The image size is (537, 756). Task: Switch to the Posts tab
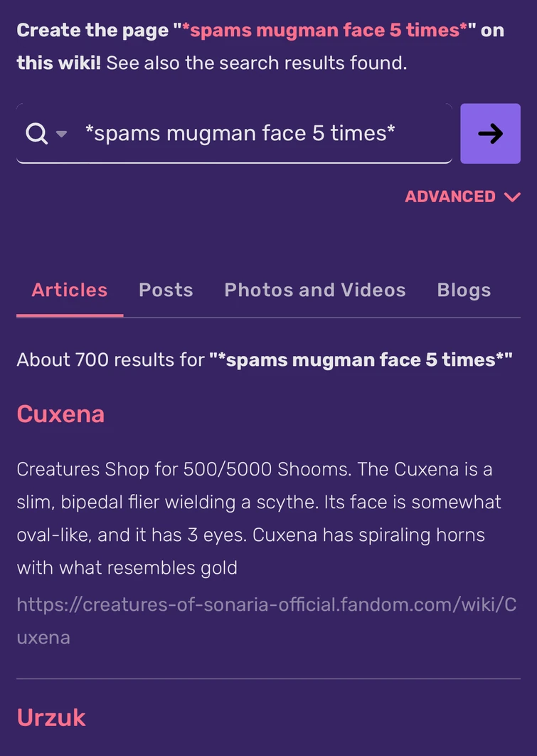[166, 290]
